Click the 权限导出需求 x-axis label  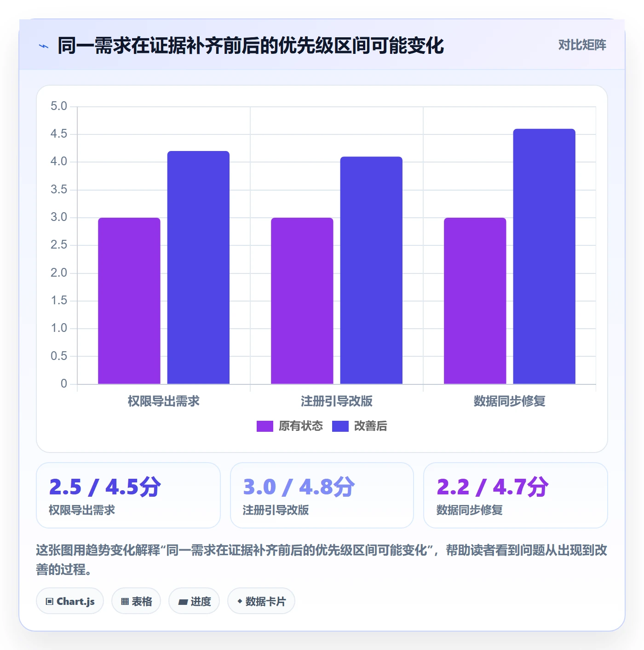point(164,401)
